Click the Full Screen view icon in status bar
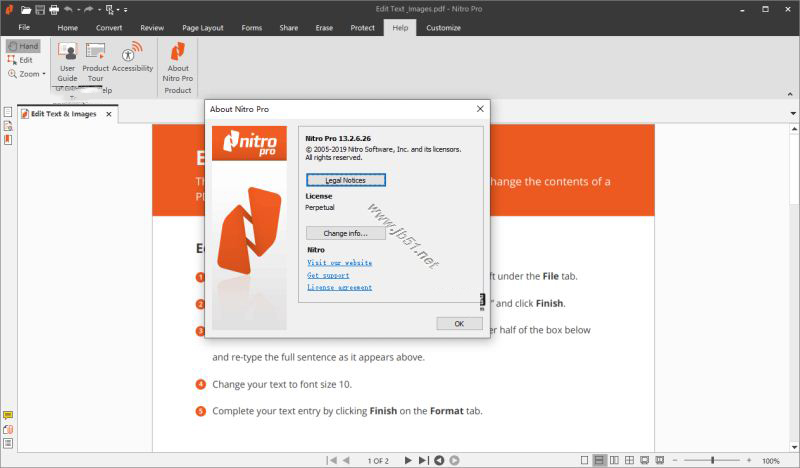This screenshot has width=800, height=468. point(645,460)
